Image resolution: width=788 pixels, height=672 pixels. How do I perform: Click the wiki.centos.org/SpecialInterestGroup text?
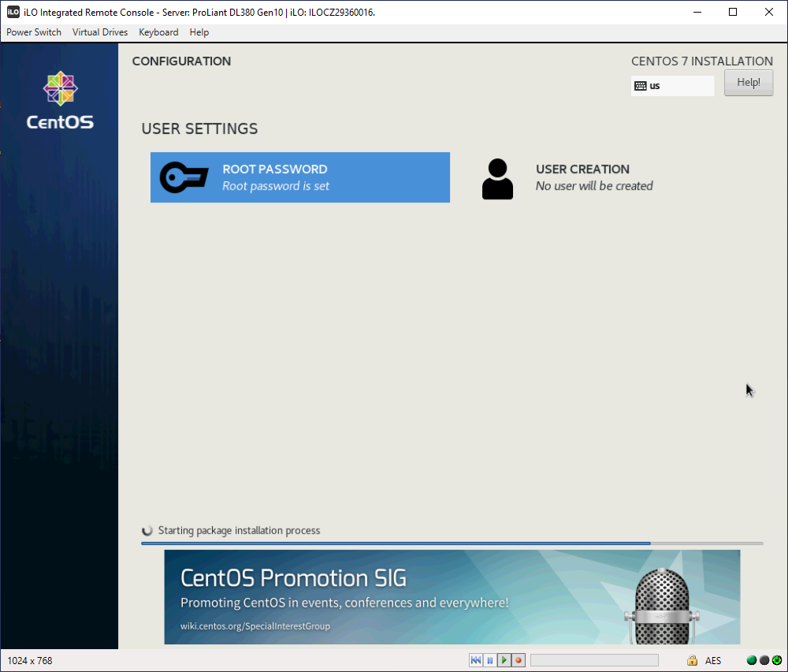tap(255, 626)
